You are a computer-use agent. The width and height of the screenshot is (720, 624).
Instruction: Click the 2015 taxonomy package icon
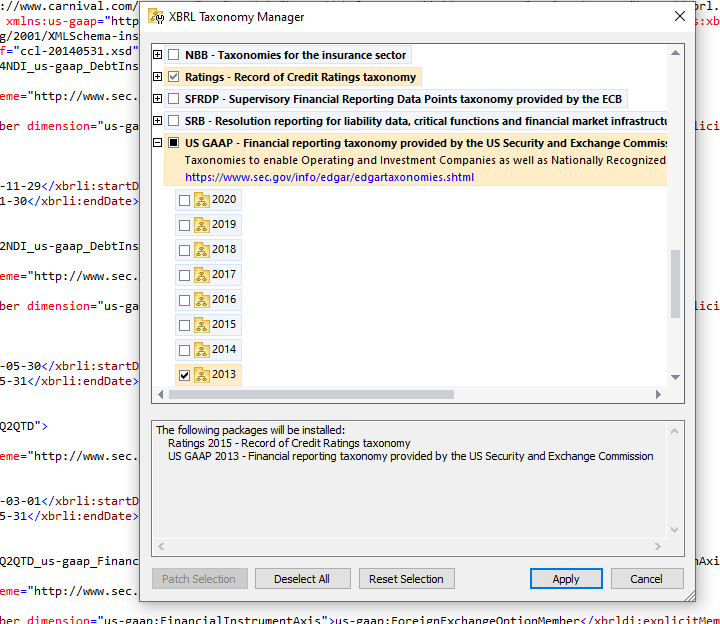tap(201, 325)
